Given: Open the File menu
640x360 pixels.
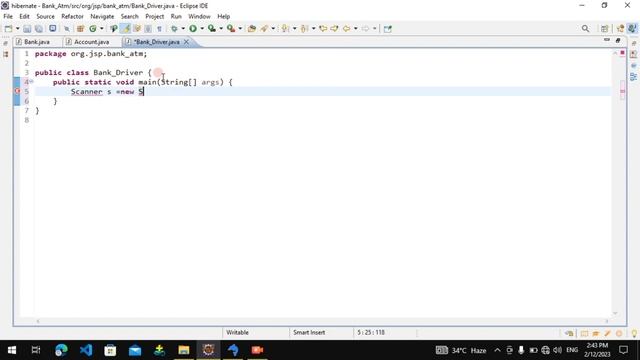Looking at the screenshot, I should point(8,16).
